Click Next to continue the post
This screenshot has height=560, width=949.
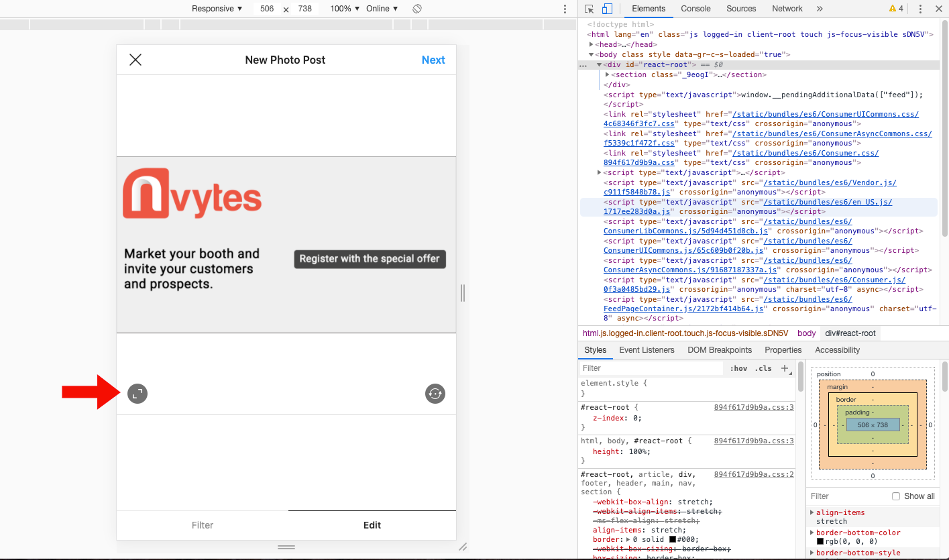pos(433,60)
